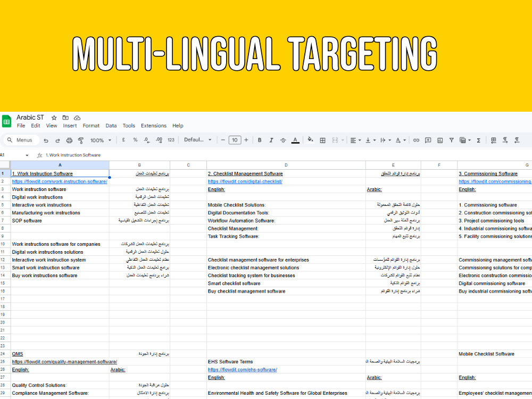This screenshot has width=532, height=399.
Task: Toggle strikethrough formatting
Action: pyautogui.click(x=283, y=140)
